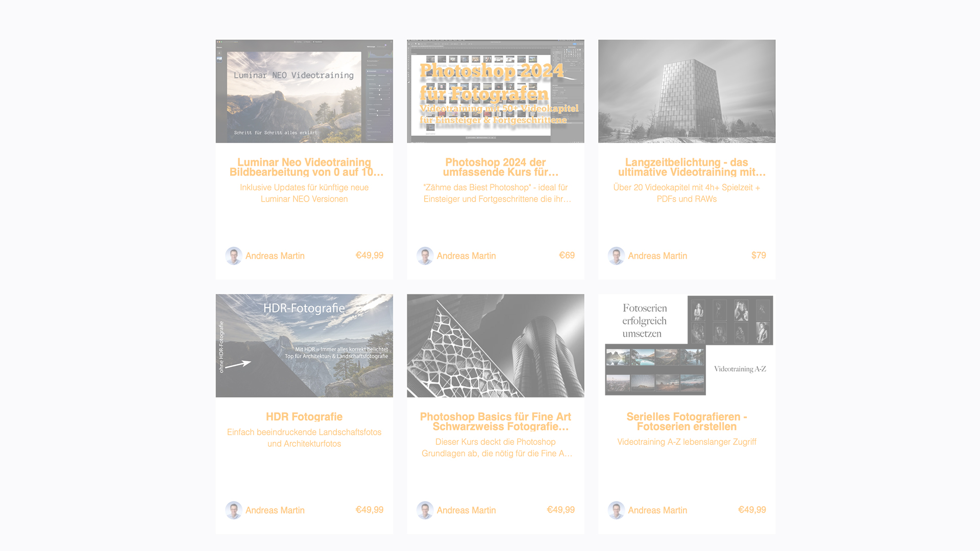Click Andreas Martin avatar on Serielles Fotografieren card
The width and height of the screenshot is (980, 551).
pyautogui.click(x=617, y=510)
